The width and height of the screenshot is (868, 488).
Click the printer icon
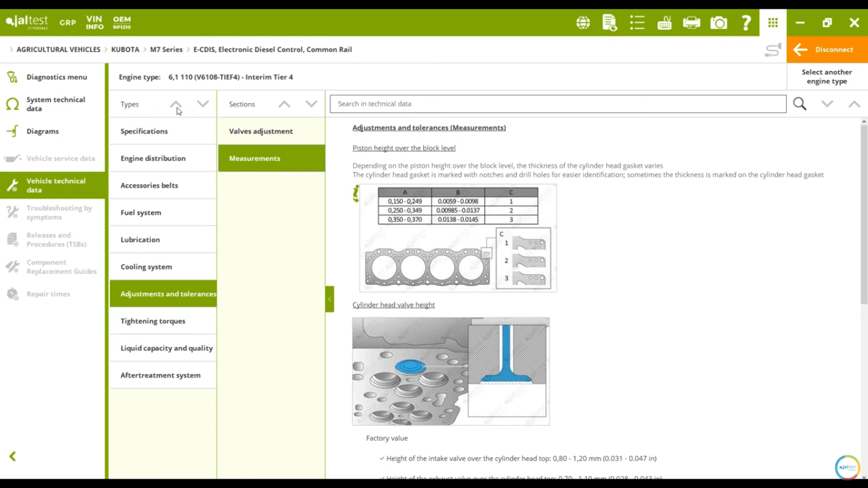pos(691,23)
